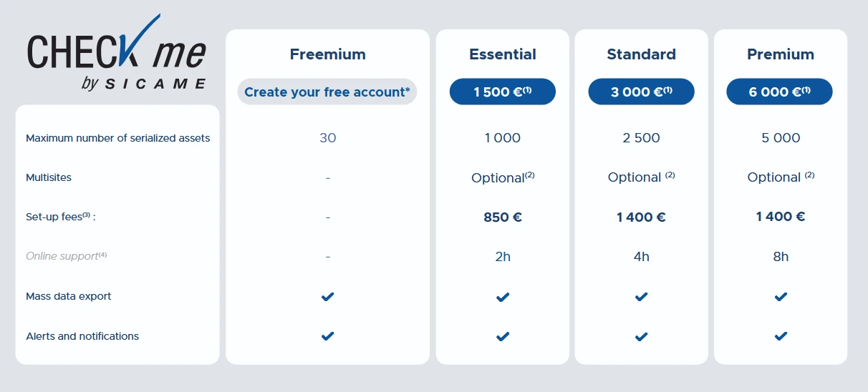Pick the 6 000 € Premium price button

779,92
